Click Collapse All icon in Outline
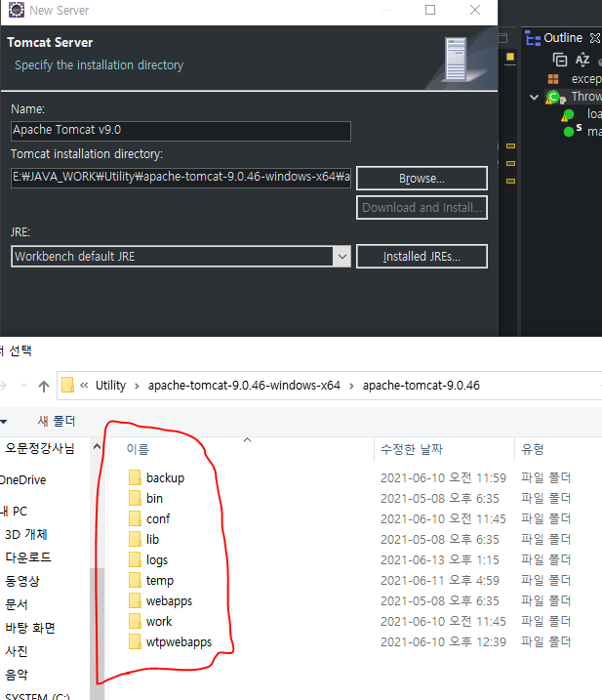The width and height of the screenshot is (602, 700). pos(560,60)
